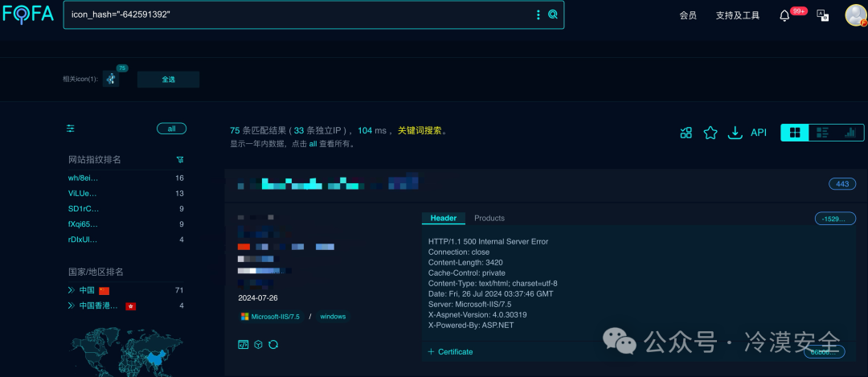Click the 网站指纹排名 heading
The width and height of the screenshot is (868, 377).
coord(95,159)
